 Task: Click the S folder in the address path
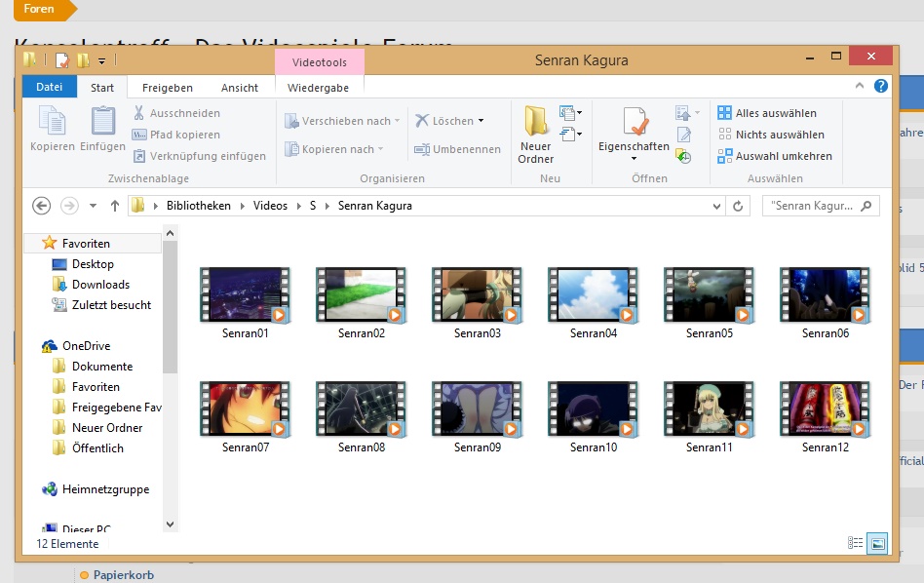point(313,206)
